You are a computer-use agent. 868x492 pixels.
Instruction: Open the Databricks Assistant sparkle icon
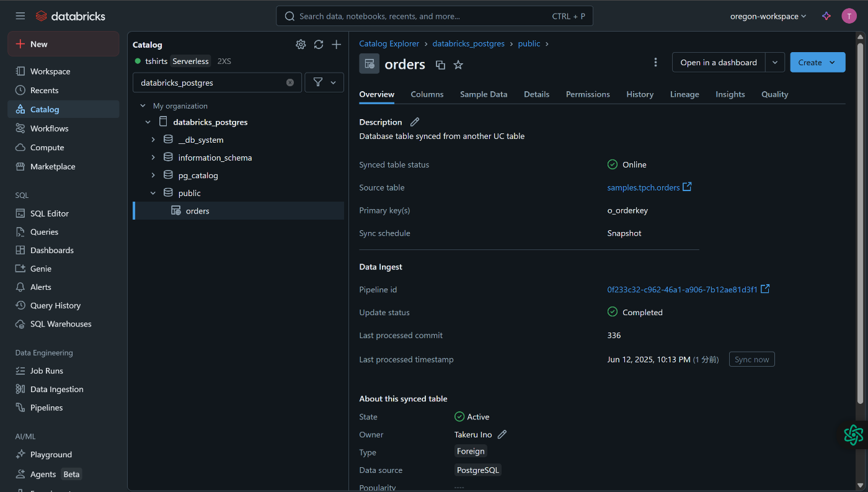(x=826, y=16)
